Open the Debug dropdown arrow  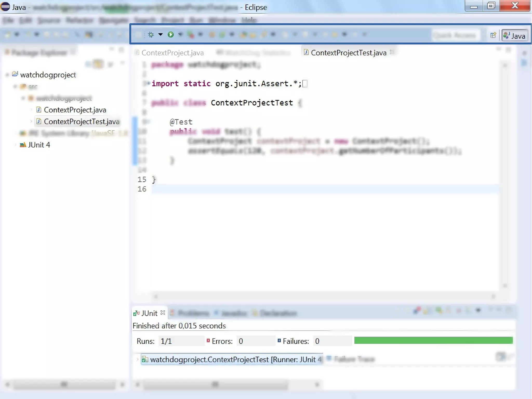point(160,34)
